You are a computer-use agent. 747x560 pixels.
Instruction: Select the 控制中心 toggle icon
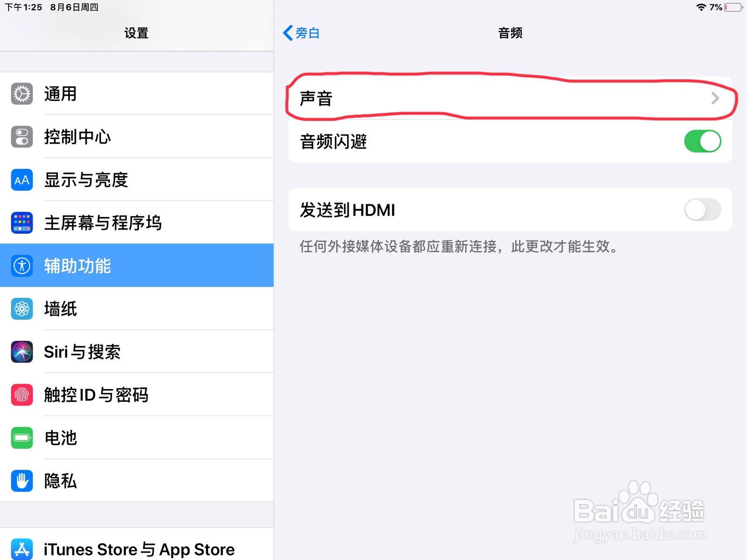(22, 137)
